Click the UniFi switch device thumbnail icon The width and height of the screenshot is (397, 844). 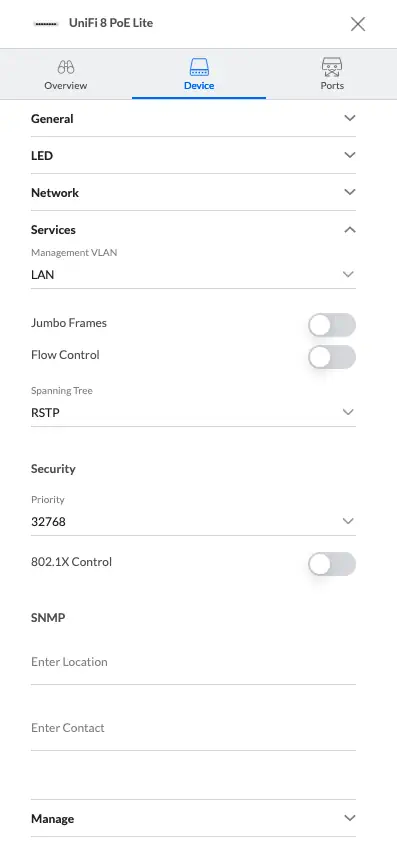(46, 24)
